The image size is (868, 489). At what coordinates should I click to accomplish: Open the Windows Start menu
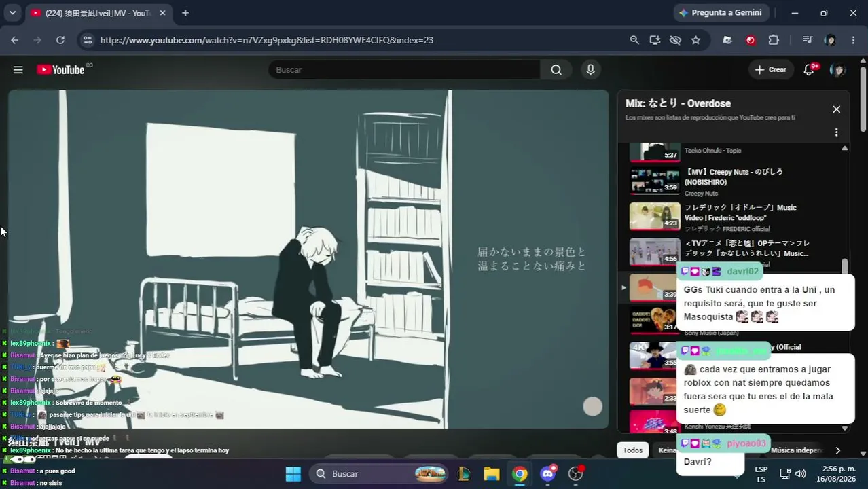[293, 473]
